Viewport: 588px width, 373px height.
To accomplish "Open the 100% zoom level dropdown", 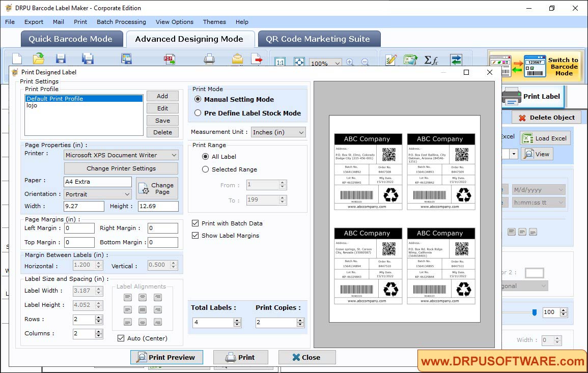I will point(325,63).
